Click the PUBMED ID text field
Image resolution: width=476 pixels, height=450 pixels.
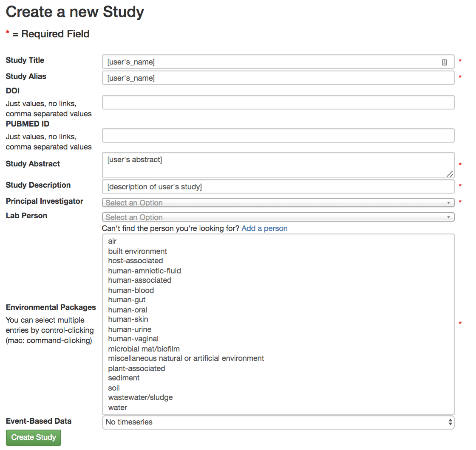point(278,135)
